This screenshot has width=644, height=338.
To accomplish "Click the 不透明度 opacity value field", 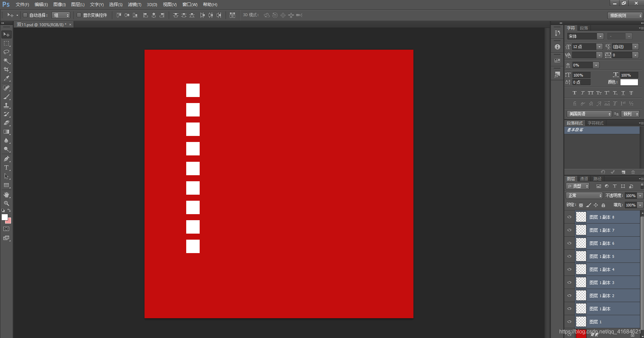I will [631, 196].
